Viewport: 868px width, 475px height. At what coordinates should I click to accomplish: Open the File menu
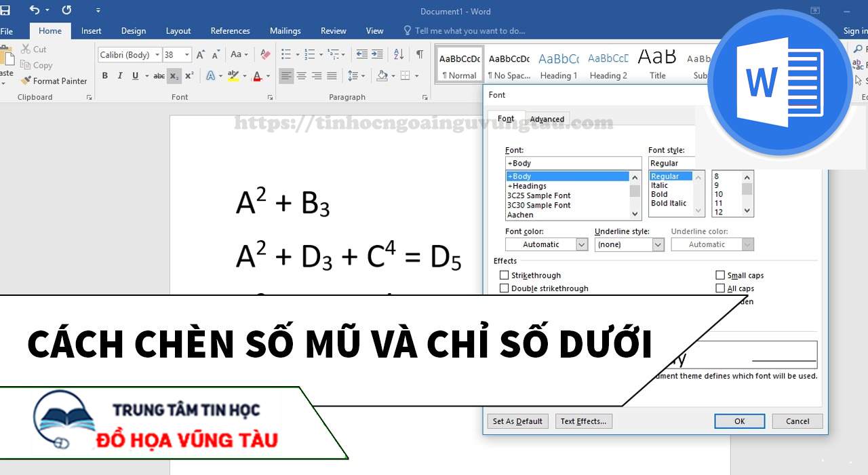click(x=7, y=31)
